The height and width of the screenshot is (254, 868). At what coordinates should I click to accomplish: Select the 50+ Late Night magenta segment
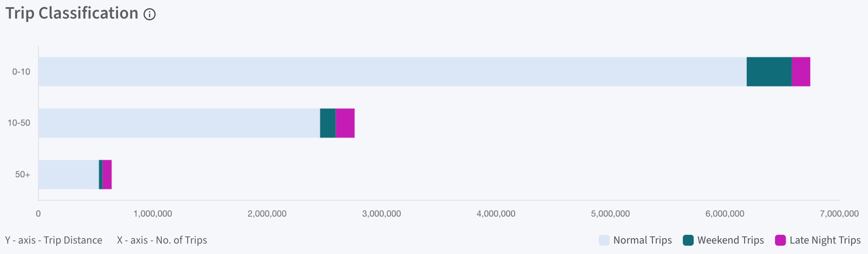[x=107, y=175]
